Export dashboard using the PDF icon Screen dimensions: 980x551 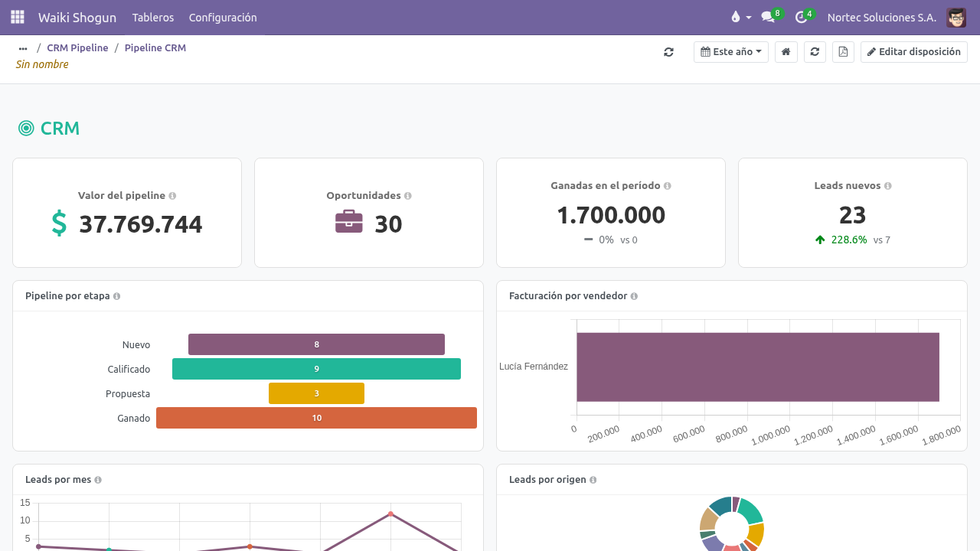[x=843, y=52]
